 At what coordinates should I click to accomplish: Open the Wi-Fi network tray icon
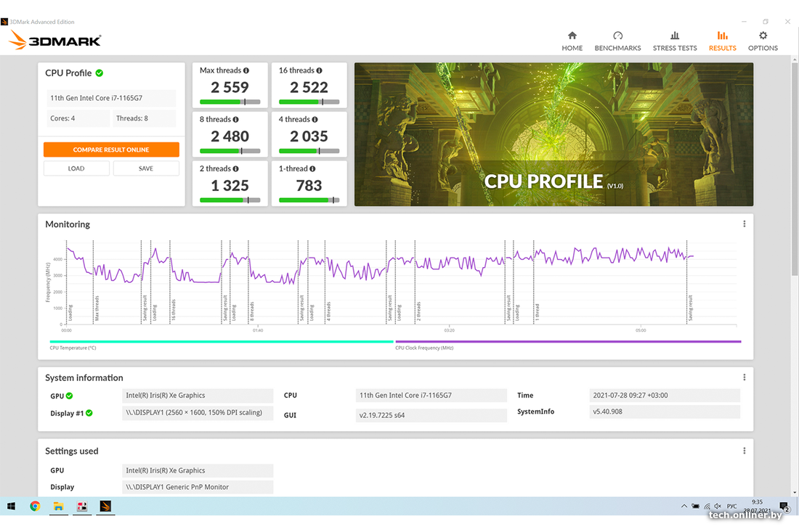(707, 506)
